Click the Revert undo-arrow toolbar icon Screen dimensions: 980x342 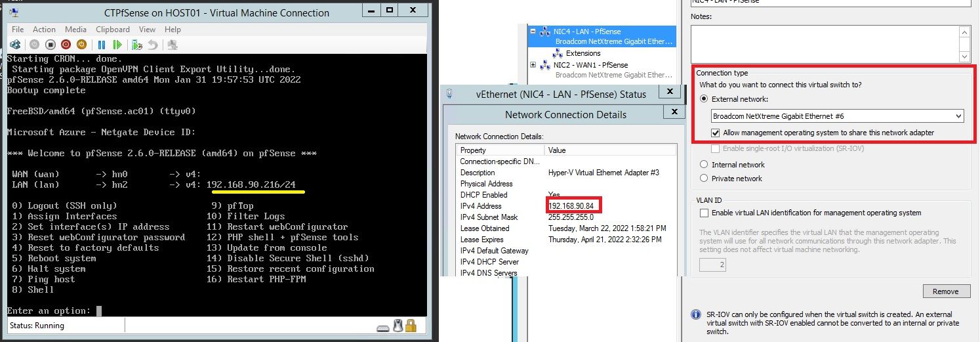pyautogui.click(x=153, y=45)
